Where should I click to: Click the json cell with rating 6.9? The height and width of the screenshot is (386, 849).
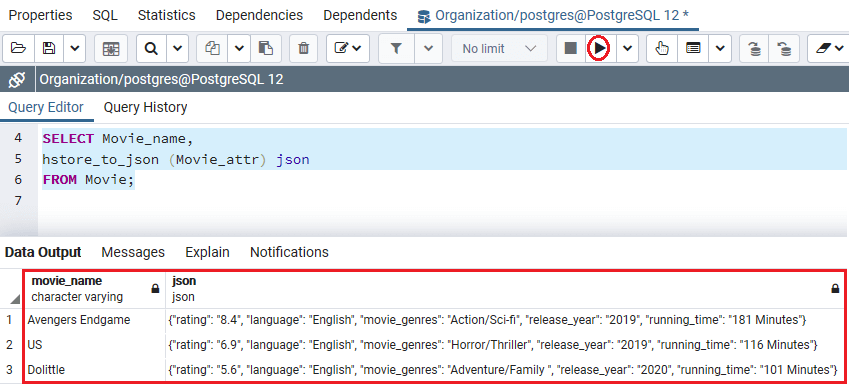point(505,344)
